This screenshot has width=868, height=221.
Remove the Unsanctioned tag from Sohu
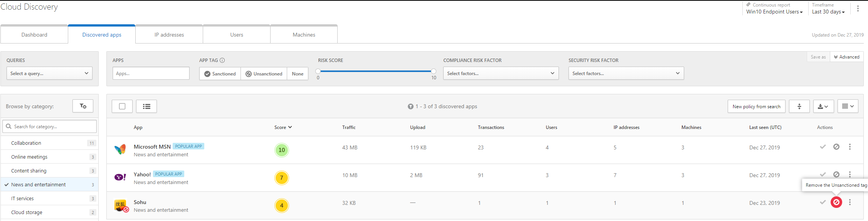tap(836, 202)
